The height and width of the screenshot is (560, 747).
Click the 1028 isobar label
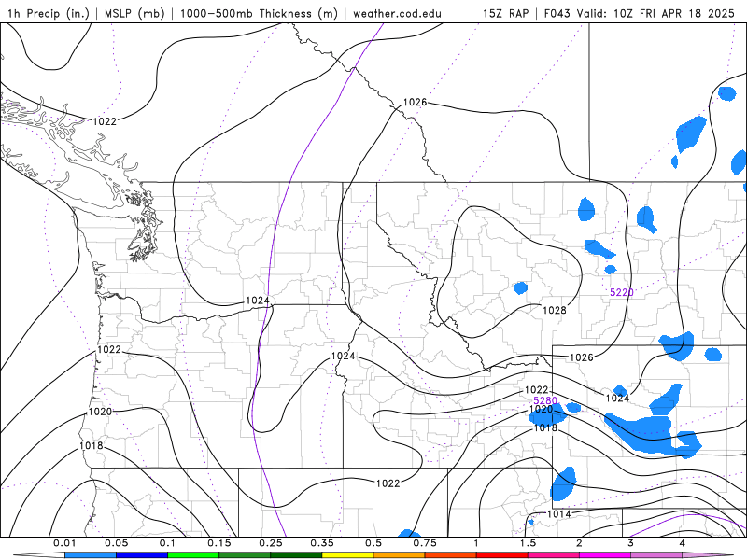[x=555, y=310]
